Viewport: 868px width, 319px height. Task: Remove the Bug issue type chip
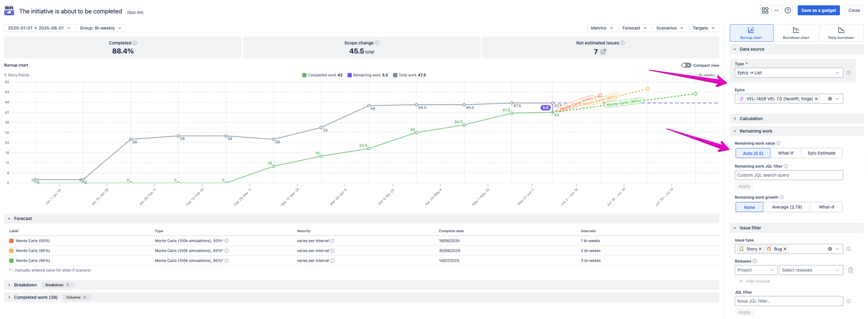(785, 249)
